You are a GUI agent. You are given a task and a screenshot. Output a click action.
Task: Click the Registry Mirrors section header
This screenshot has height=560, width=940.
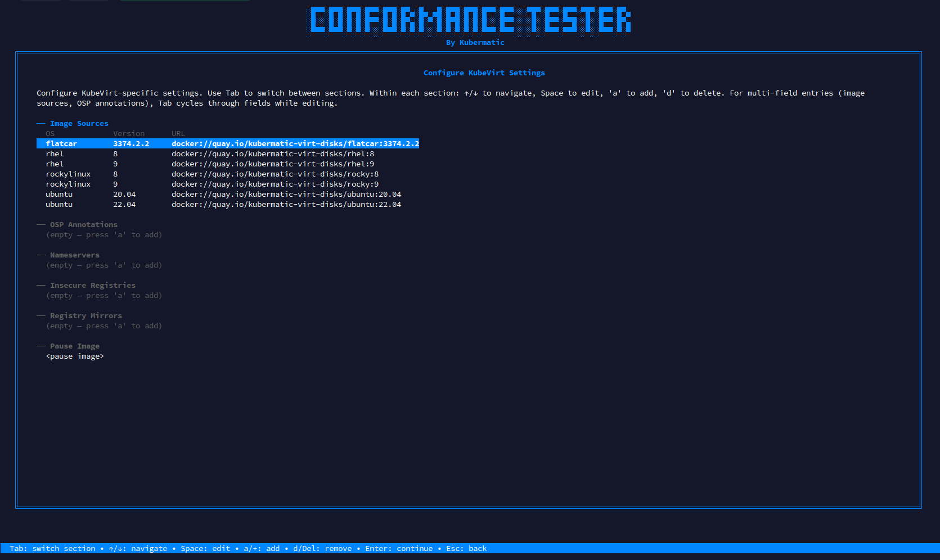click(86, 315)
